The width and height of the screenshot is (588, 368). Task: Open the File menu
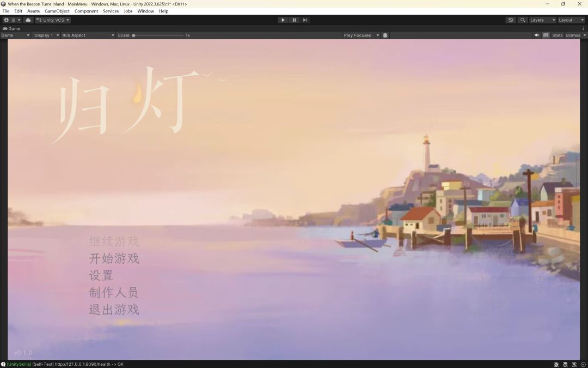(x=6, y=11)
